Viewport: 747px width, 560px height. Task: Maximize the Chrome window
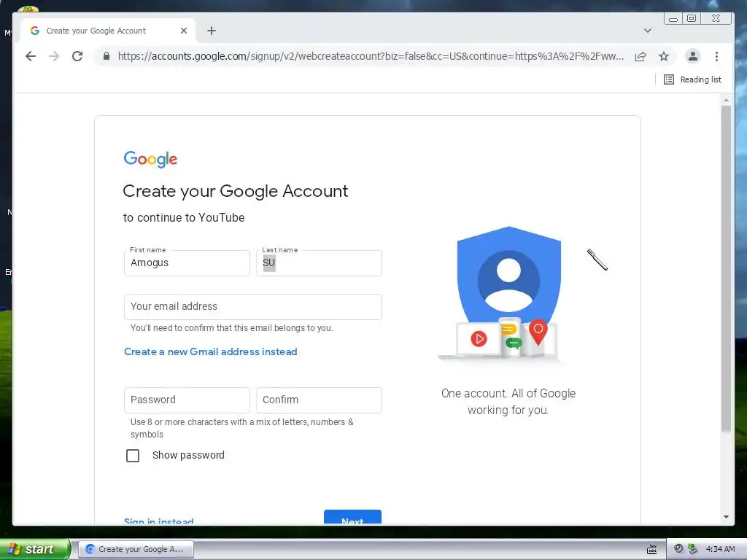692,18
